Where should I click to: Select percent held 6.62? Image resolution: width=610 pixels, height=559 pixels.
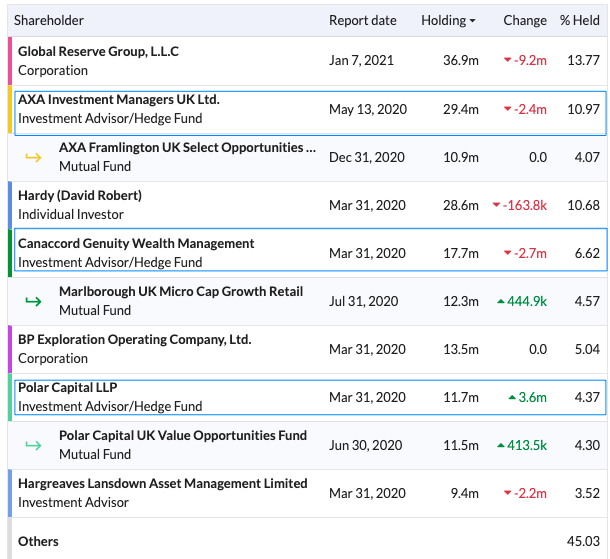coord(587,253)
